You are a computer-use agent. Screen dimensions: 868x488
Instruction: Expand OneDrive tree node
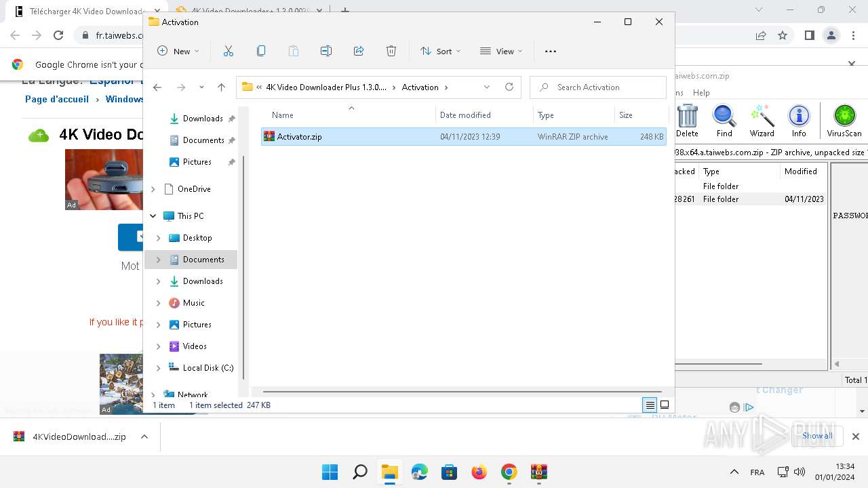[x=153, y=189]
